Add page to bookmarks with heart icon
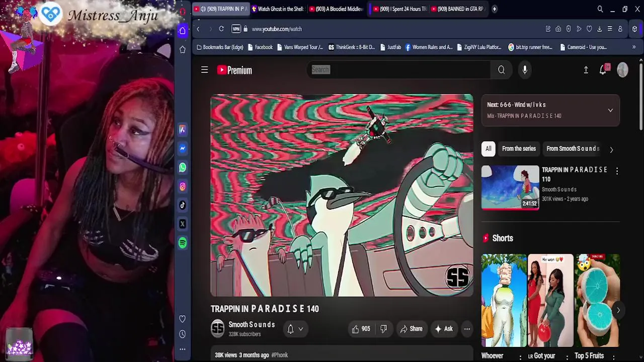644x362 pixels. [589, 29]
